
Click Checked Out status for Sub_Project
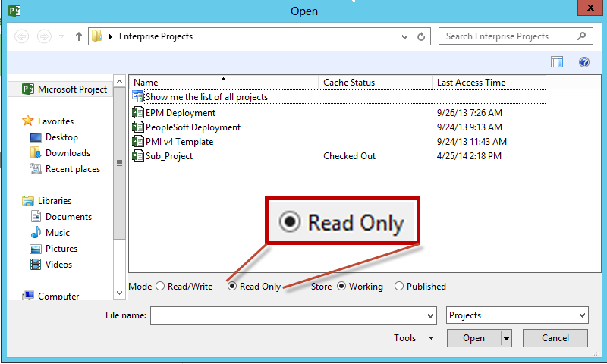click(x=349, y=156)
